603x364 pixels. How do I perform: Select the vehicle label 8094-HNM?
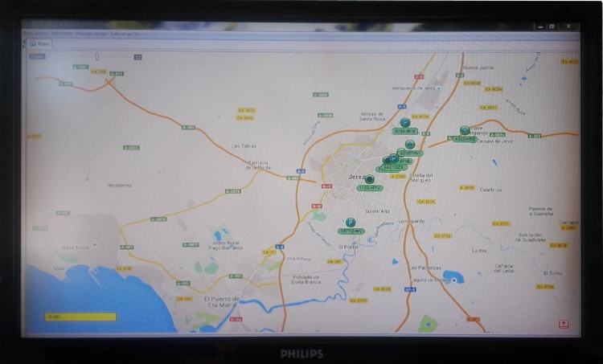click(405, 132)
